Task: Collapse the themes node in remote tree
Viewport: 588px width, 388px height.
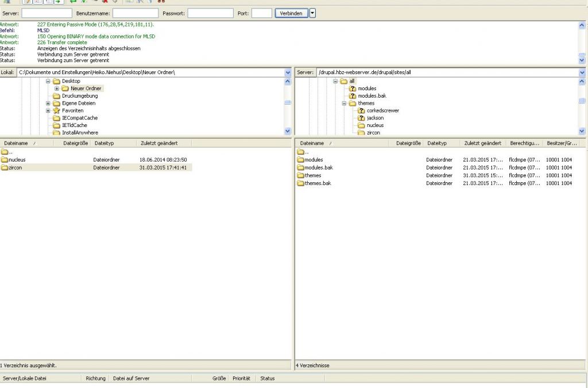Action: [344, 103]
